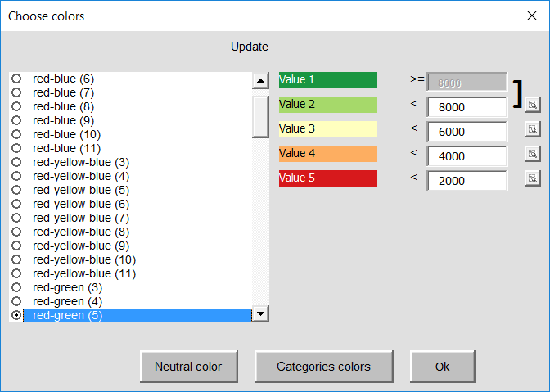Click the range selector icon beside 4000
550x392 pixels.
point(533,154)
